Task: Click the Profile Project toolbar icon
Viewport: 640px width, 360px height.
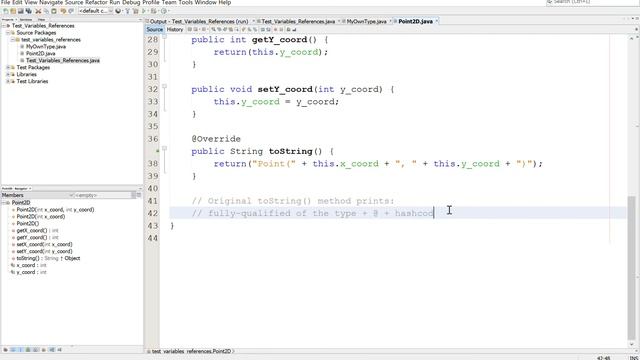Action: pos(164,11)
